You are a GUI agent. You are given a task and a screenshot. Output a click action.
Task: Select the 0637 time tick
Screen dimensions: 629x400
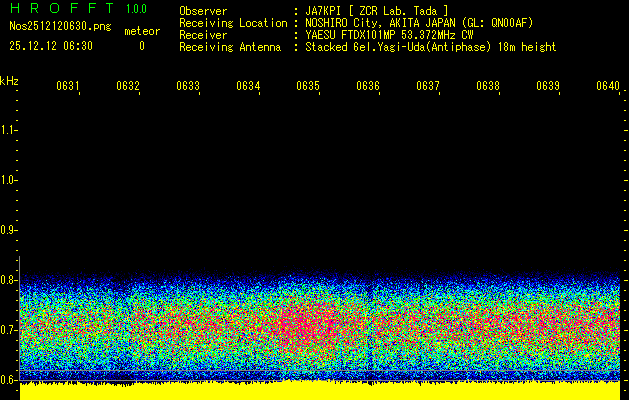[428, 86]
